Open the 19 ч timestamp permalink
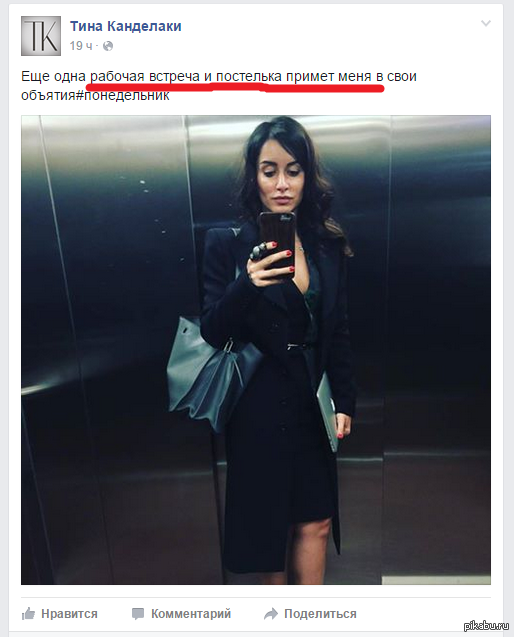Screen dimensions: 514x637 [x=81, y=46]
